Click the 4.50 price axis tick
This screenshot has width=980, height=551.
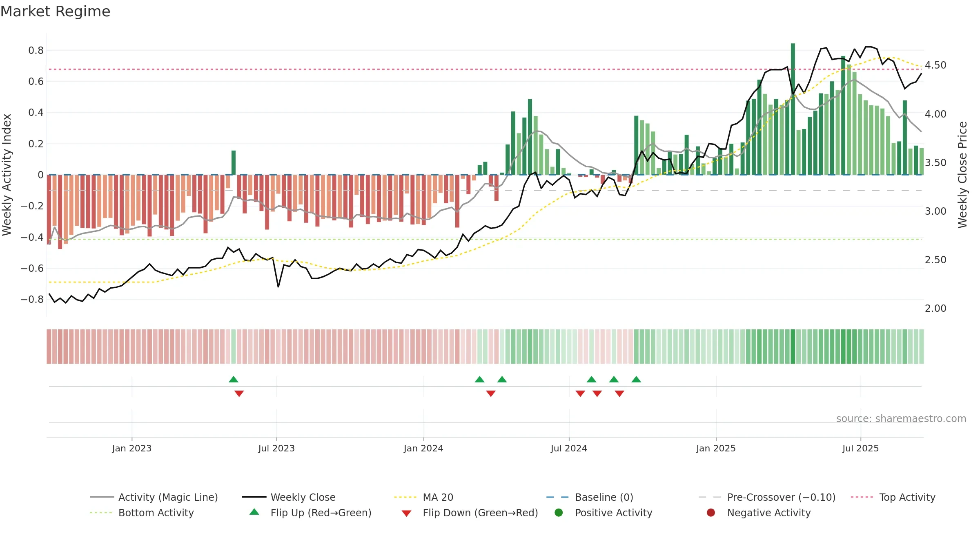(x=935, y=65)
